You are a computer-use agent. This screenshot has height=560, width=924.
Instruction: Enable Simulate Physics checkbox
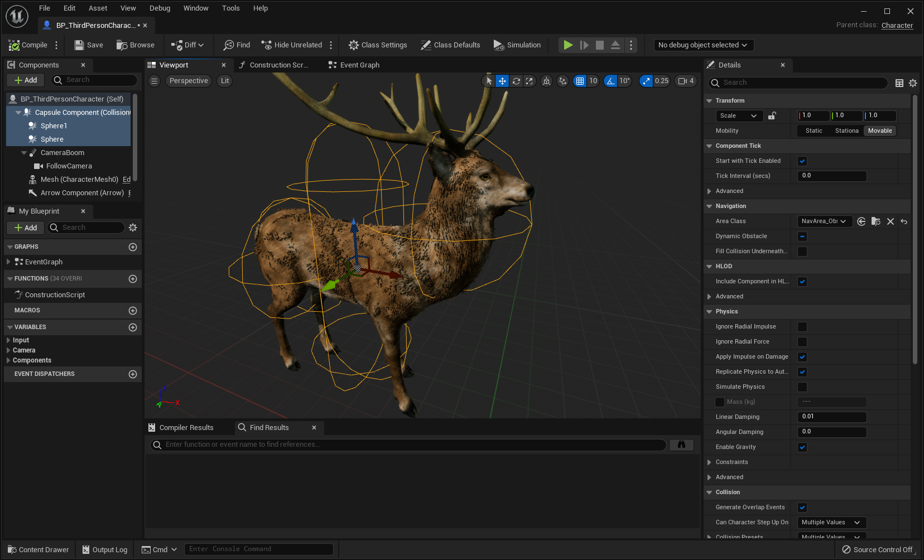tap(802, 387)
